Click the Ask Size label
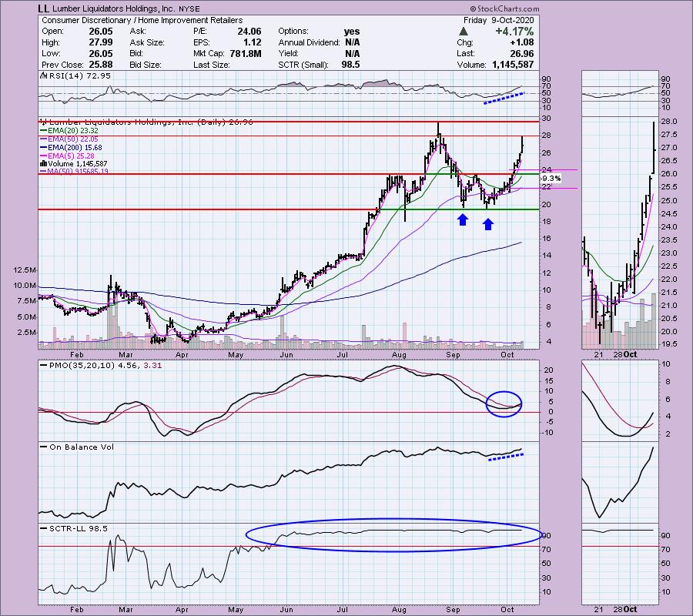Screen dimensions: 693x616 (x=147, y=42)
